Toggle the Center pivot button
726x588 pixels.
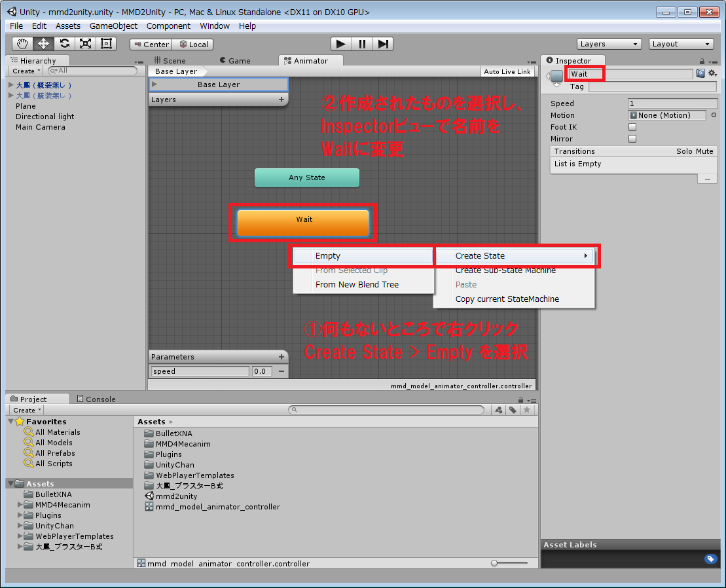tap(151, 45)
